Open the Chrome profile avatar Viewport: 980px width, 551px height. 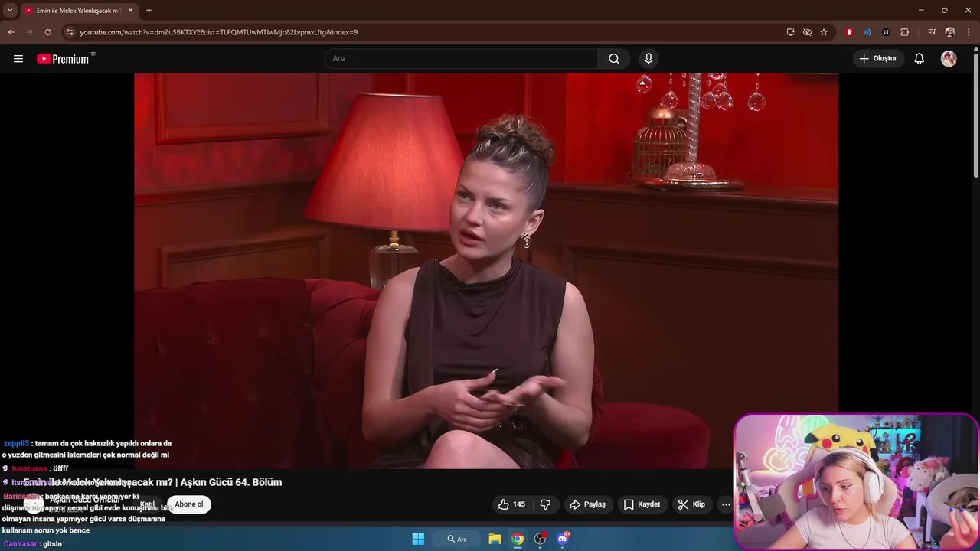950,32
